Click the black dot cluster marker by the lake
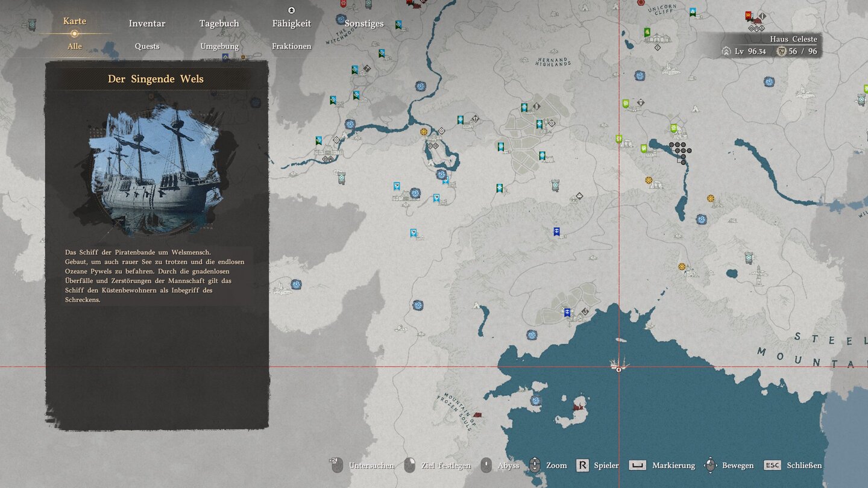 pyautogui.click(x=680, y=151)
